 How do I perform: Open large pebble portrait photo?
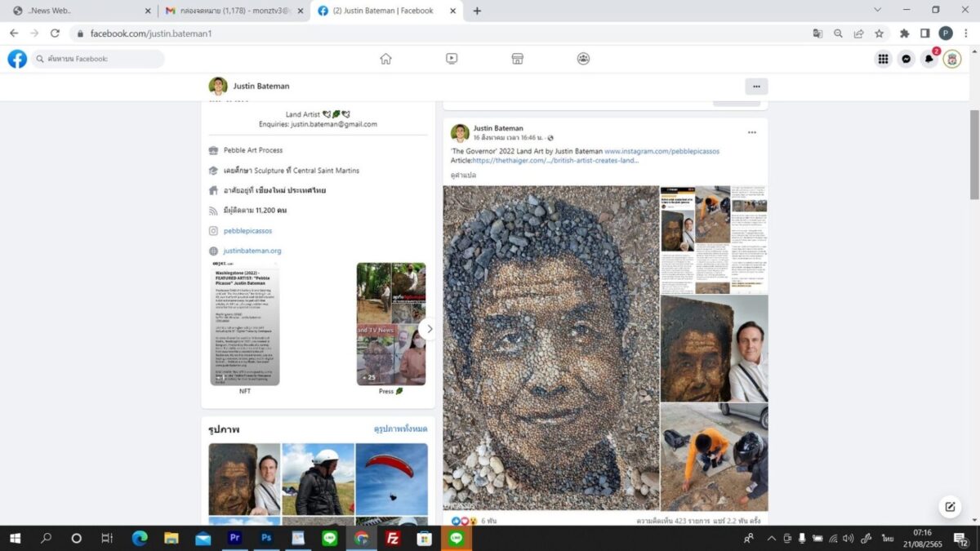pos(550,347)
